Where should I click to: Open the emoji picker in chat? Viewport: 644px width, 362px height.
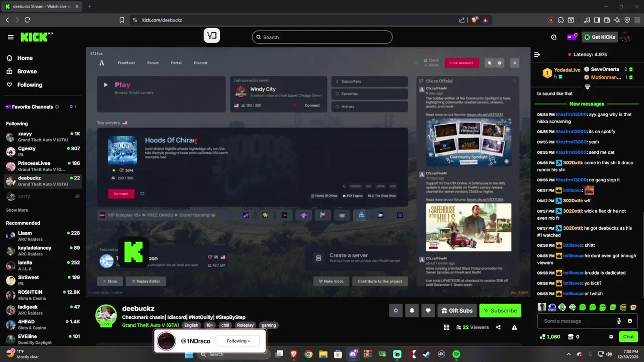pos(630,321)
